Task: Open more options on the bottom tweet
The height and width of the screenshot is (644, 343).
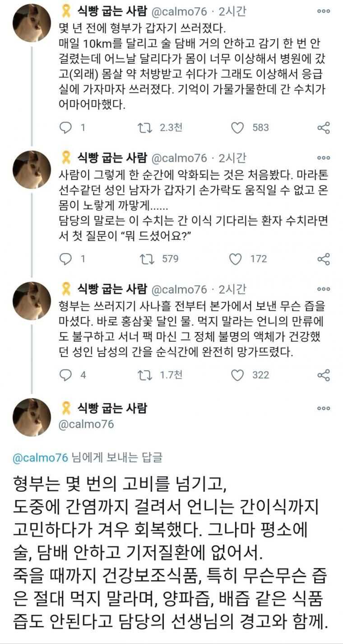Action: [323, 408]
